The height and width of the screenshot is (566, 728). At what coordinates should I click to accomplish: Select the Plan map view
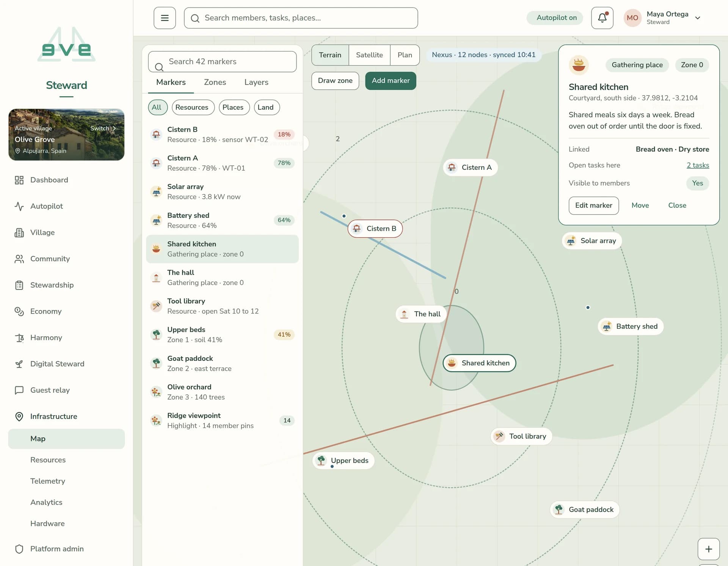click(405, 55)
